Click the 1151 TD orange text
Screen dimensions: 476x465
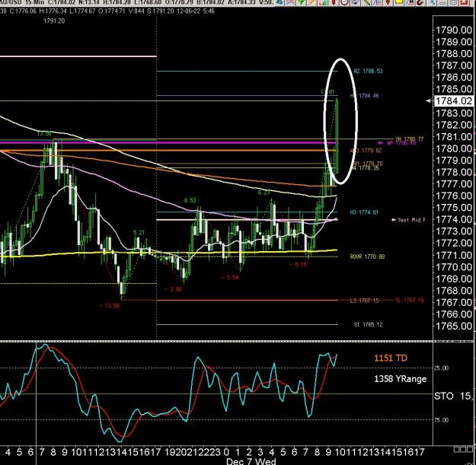click(x=391, y=358)
